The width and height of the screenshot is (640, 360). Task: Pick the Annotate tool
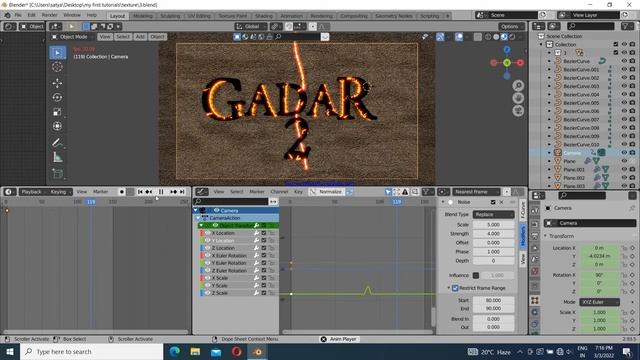coord(58,142)
